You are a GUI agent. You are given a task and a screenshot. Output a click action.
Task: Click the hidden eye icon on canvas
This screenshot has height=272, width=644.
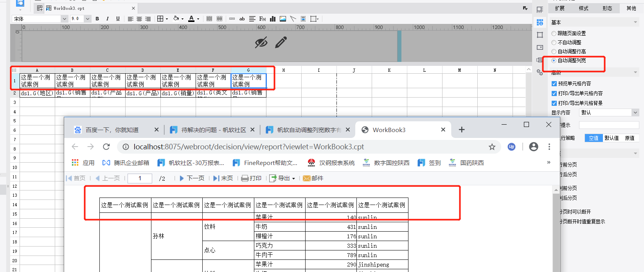pos(261,42)
